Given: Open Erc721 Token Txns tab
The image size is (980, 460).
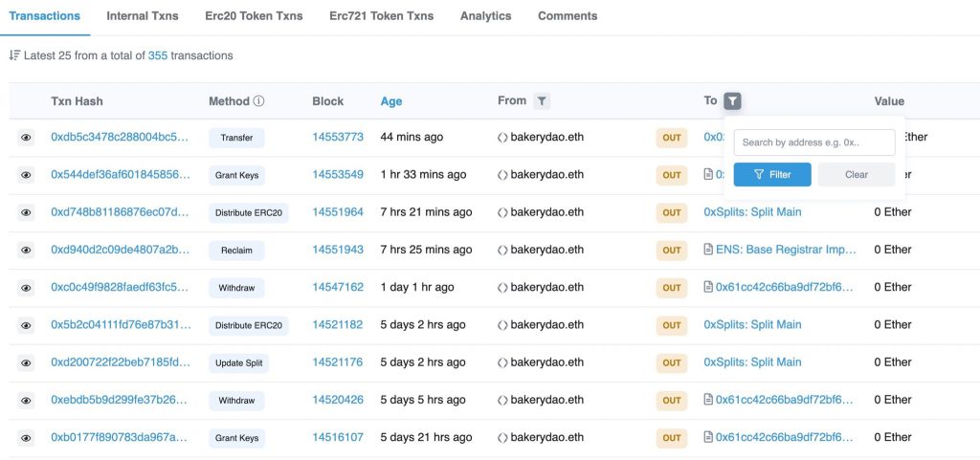Looking at the screenshot, I should click(x=381, y=16).
